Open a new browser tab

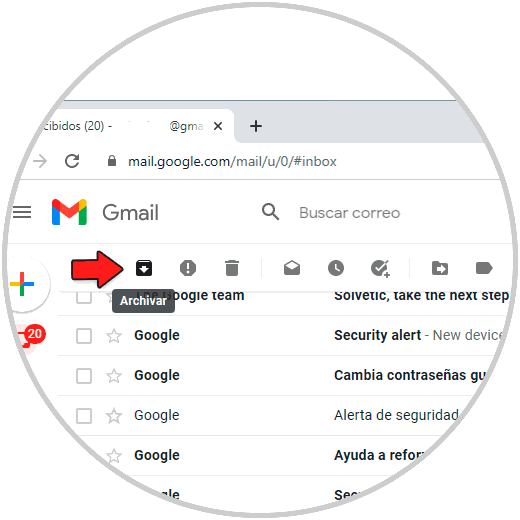(256, 126)
